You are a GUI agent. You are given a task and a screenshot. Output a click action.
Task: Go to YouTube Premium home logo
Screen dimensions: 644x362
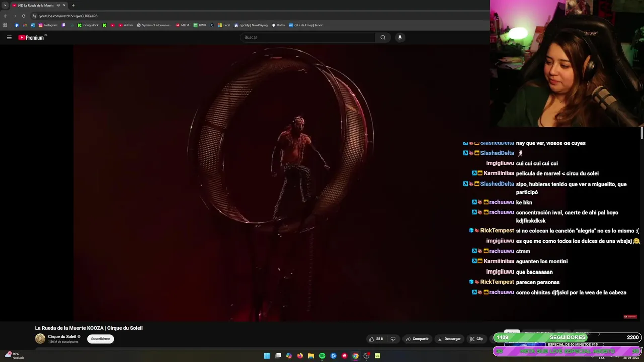[32, 37]
